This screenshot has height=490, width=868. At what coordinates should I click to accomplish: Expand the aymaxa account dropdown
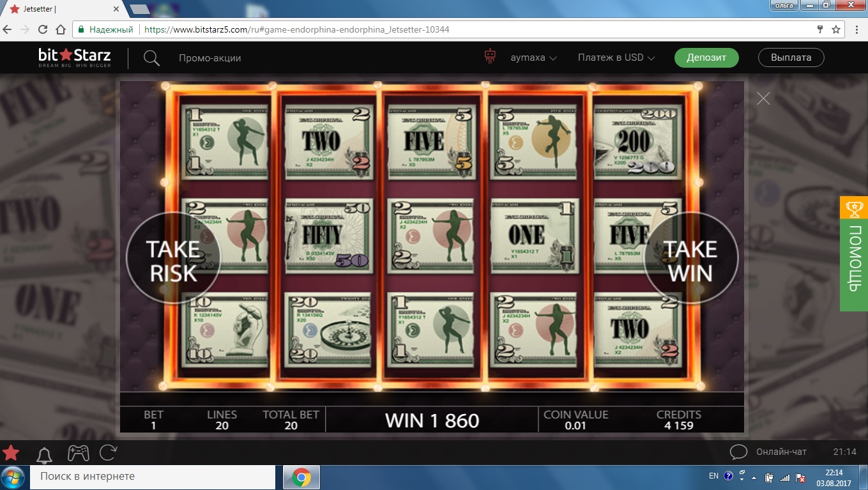[533, 57]
